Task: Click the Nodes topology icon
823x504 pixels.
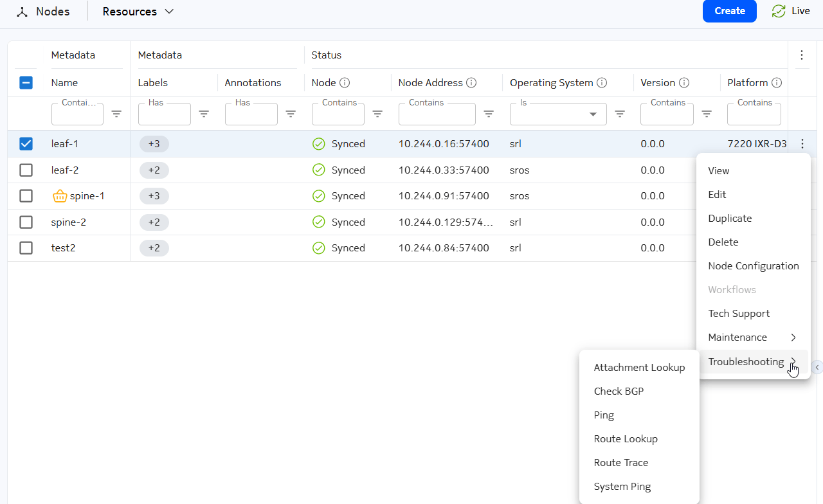Action: click(x=23, y=12)
